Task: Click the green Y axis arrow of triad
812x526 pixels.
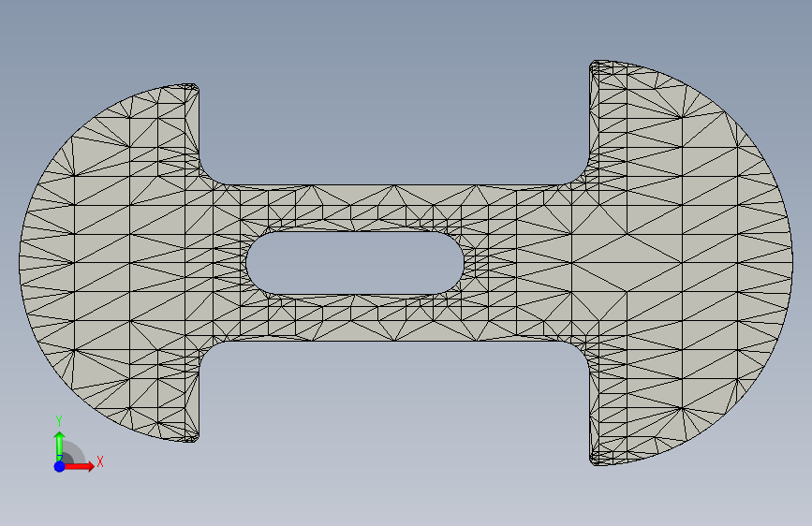Action: (60, 446)
